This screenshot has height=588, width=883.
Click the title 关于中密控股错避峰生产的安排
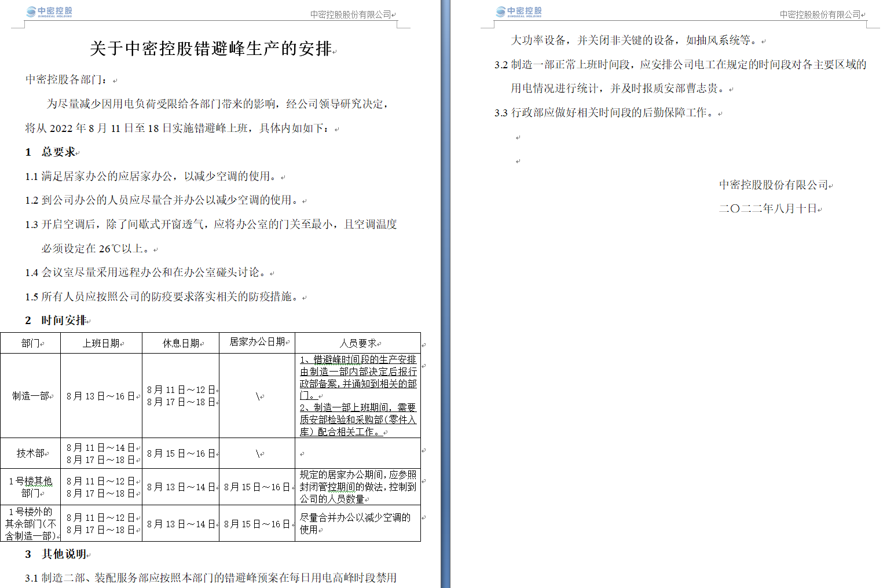click(x=211, y=49)
